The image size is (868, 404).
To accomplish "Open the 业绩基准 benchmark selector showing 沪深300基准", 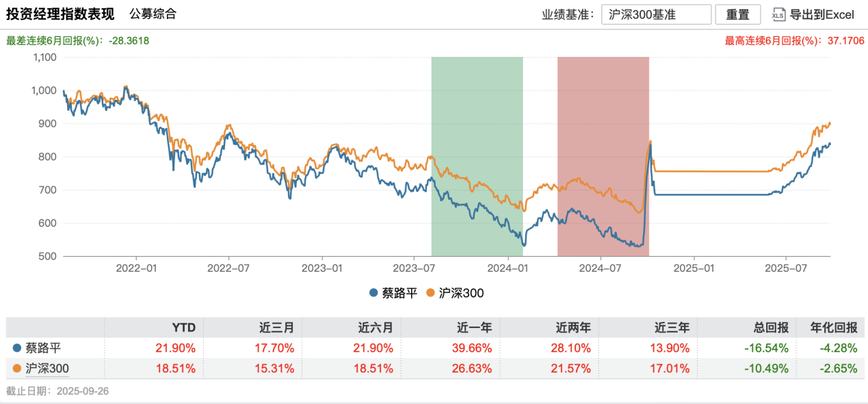I will (x=656, y=14).
